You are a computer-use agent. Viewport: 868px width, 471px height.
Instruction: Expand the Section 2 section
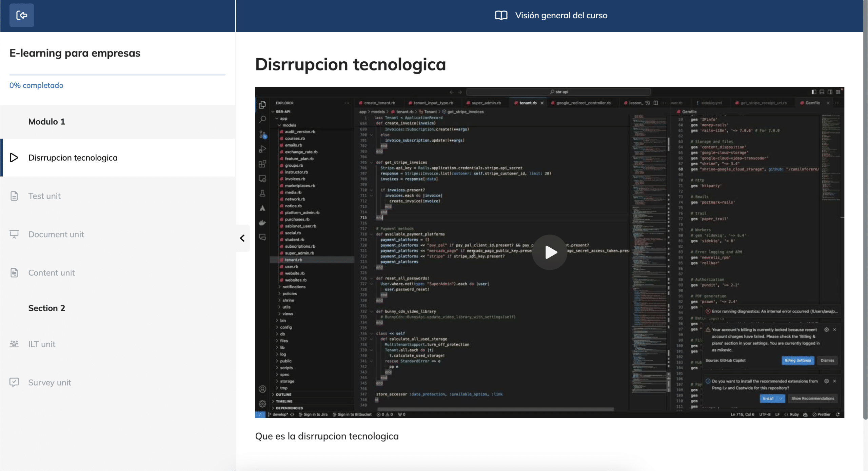(46, 308)
